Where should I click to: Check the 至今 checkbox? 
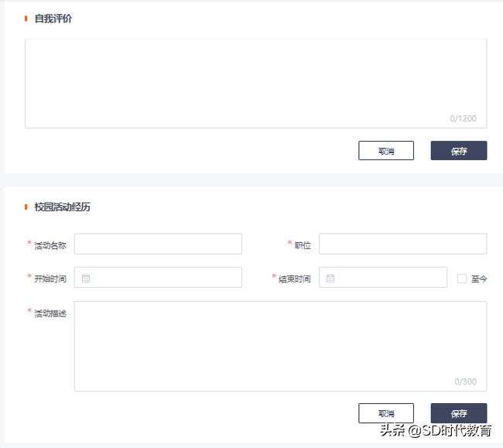point(462,279)
